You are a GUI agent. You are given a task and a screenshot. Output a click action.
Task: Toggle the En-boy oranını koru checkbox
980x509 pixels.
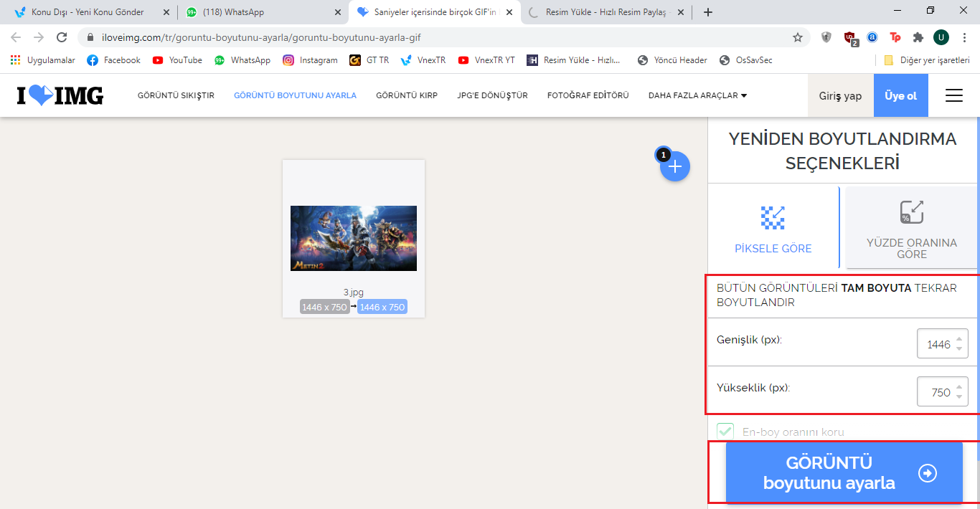[725, 432]
